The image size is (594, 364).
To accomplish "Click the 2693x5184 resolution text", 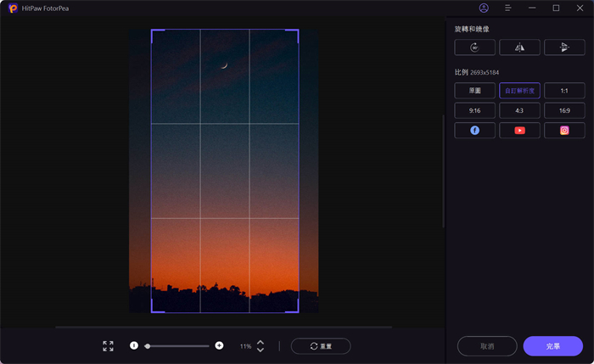I will click(x=485, y=72).
